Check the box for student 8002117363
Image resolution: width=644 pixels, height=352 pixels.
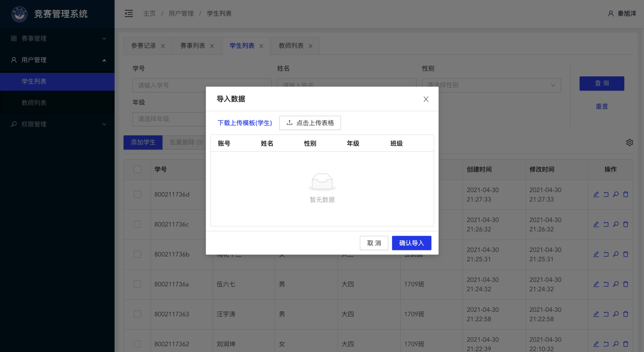(137, 314)
